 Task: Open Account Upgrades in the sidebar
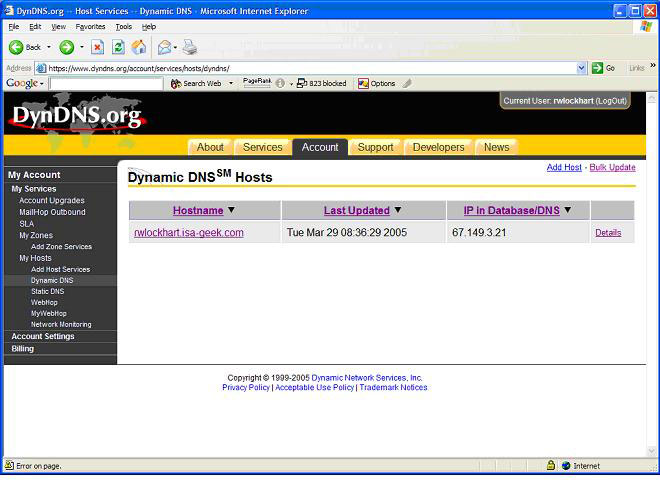(x=52, y=200)
